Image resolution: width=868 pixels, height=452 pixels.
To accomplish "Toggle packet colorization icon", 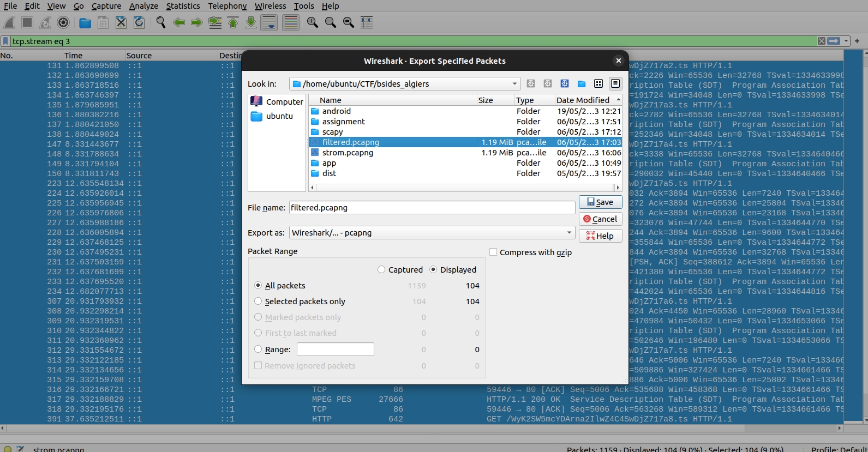I will (291, 22).
